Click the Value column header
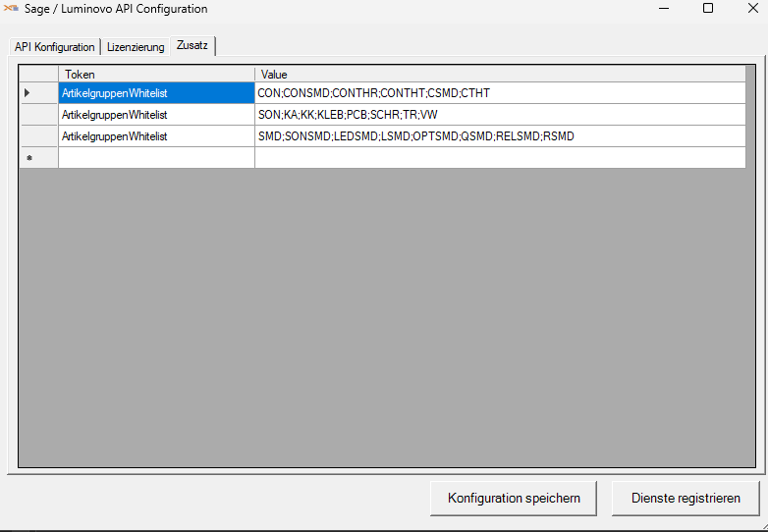 [x=500, y=75]
